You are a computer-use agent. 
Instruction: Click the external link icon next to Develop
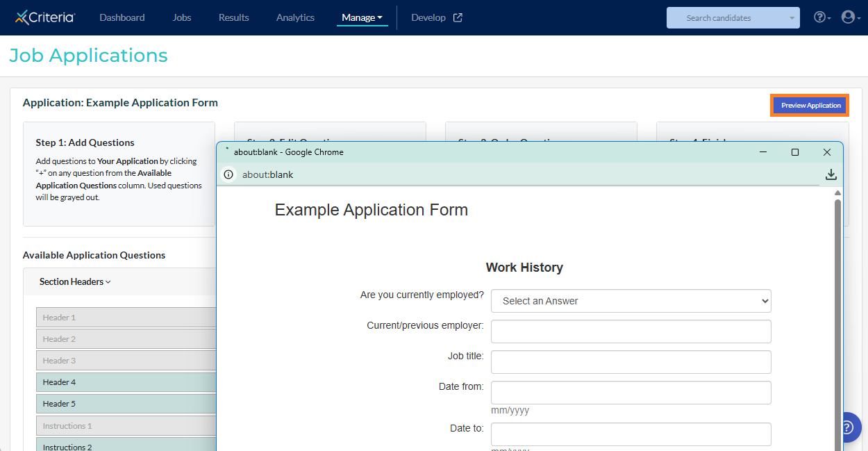pos(458,17)
